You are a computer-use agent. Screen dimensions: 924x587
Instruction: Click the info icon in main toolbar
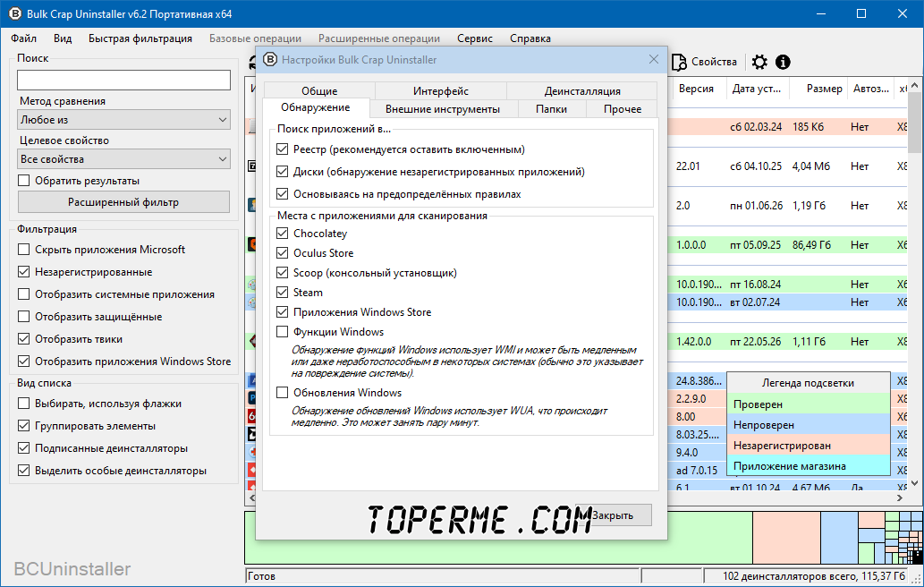click(783, 62)
